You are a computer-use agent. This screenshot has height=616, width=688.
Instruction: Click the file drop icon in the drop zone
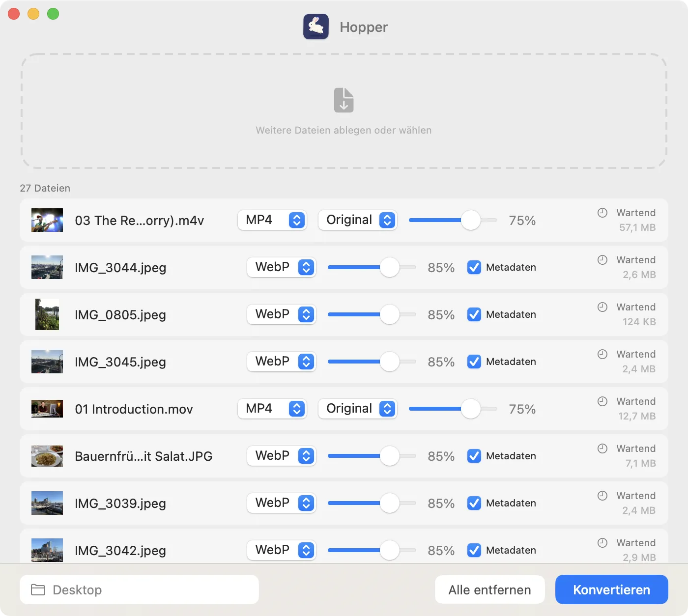[x=344, y=100]
